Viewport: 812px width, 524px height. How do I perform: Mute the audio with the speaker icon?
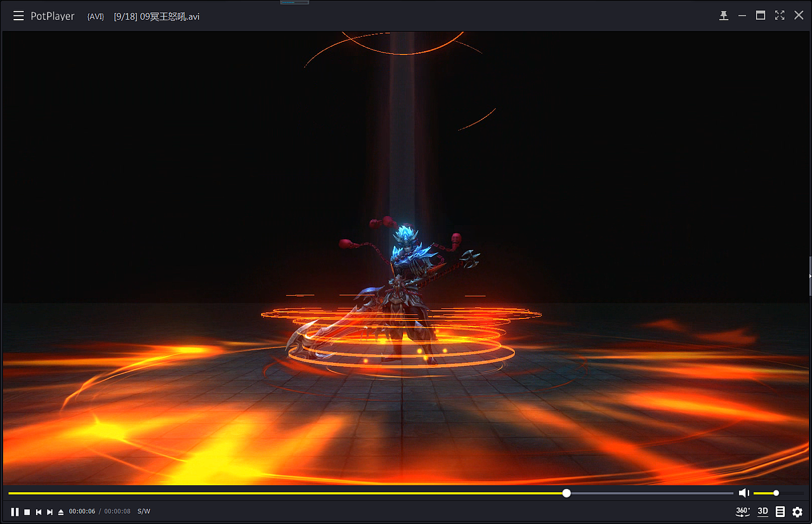744,493
